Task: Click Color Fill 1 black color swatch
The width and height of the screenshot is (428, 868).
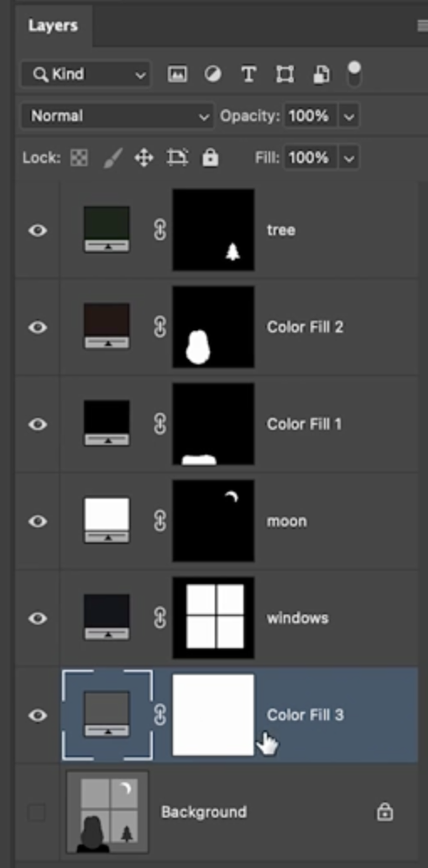Action: (x=107, y=423)
